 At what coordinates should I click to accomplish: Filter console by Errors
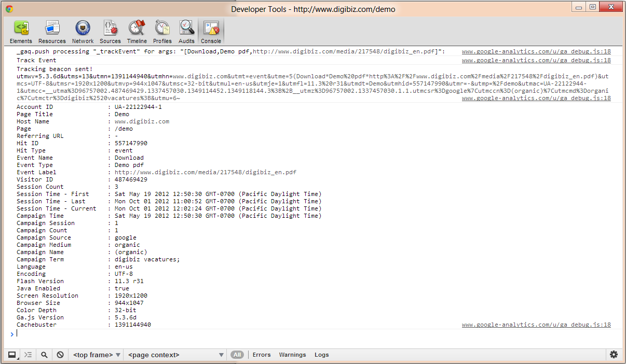tap(262, 355)
